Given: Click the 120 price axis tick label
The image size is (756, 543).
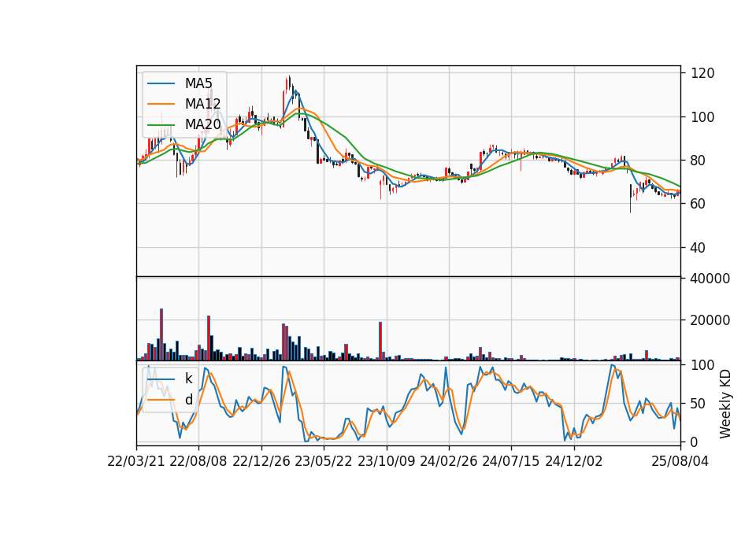Looking at the screenshot, I should pos(702,73).
